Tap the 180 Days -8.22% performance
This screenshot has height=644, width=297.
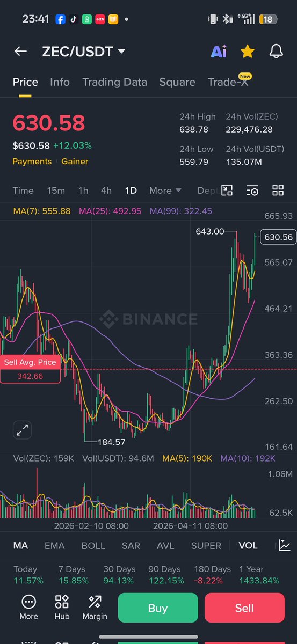212,575
